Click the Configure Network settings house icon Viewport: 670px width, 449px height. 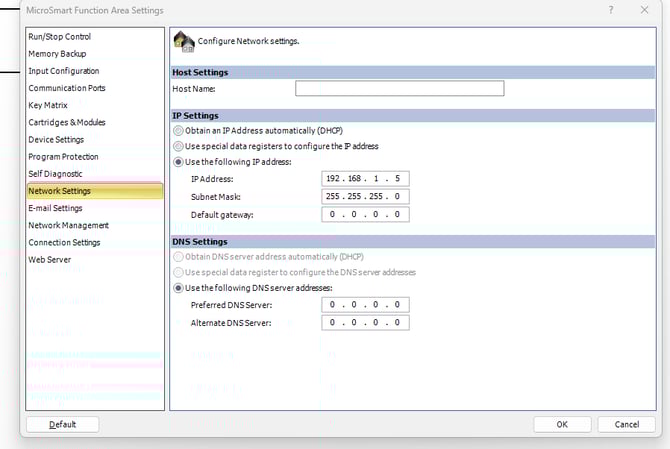coord(184,42)
